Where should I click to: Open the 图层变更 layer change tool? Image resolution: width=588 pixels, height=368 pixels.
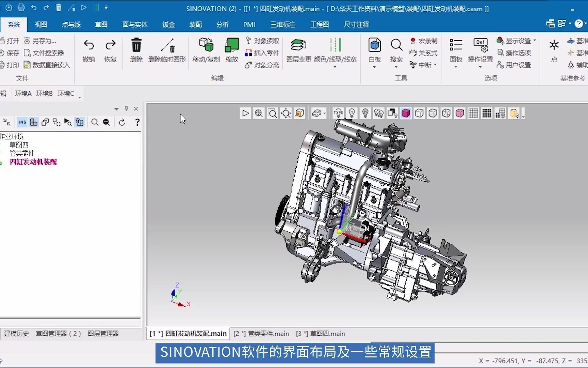(x=299, y=50)
